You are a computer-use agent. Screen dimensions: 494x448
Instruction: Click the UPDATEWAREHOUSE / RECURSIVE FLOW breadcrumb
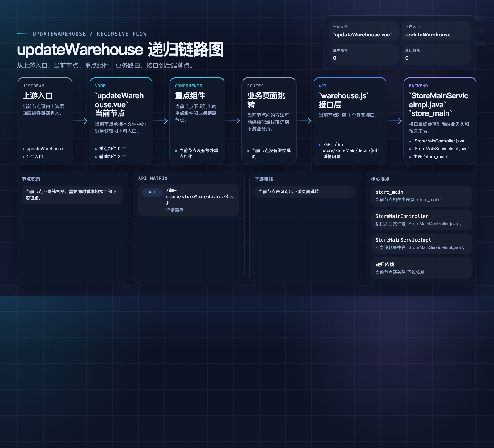coord(90,34)
